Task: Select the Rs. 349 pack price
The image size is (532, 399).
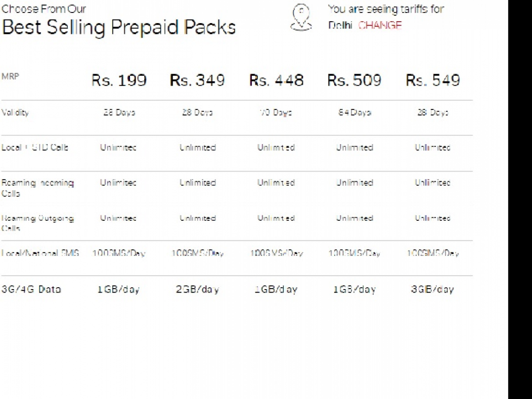Action: 197,80
